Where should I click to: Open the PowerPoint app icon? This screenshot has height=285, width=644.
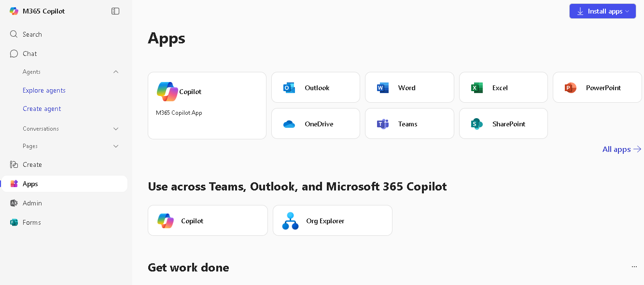point(571,88)
